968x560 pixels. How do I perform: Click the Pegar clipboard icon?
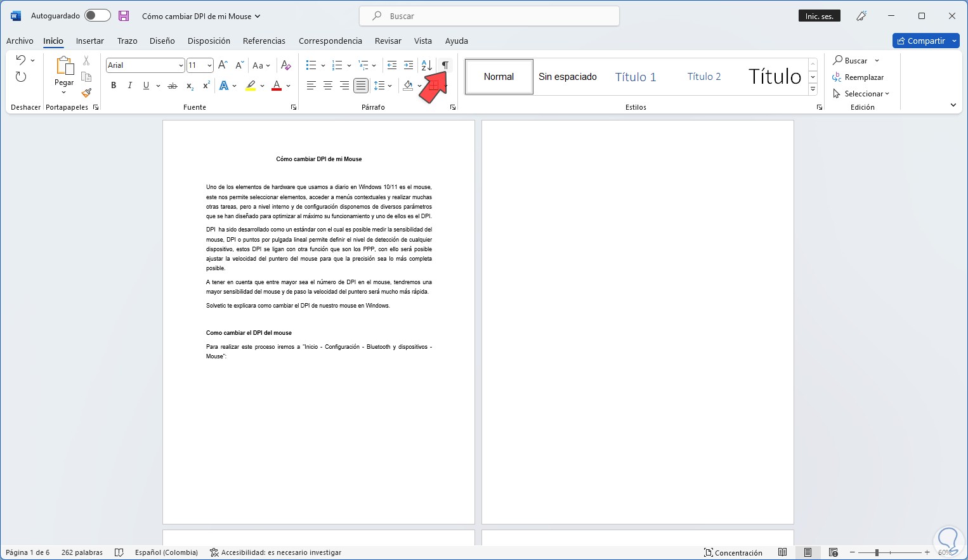[64, 66]
